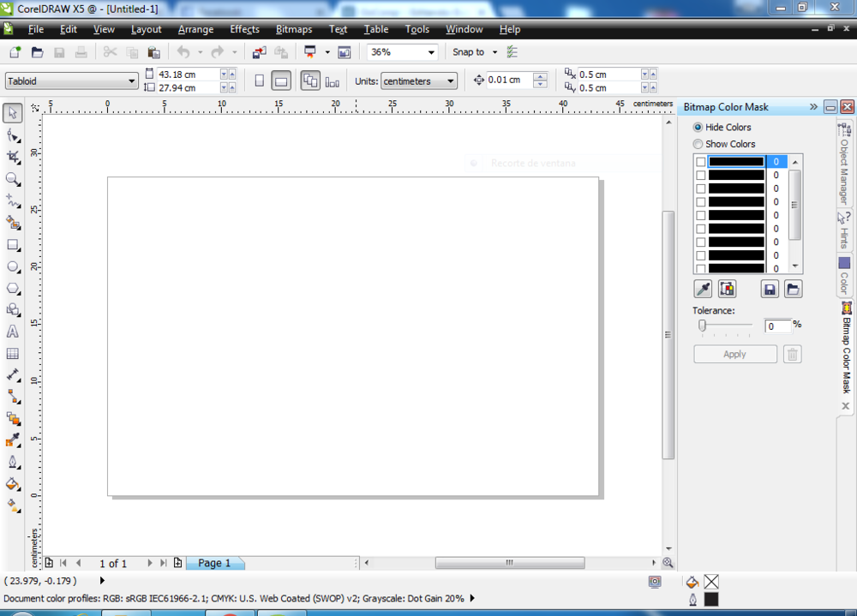Choose the Crop tool

(x=13, y=158)
